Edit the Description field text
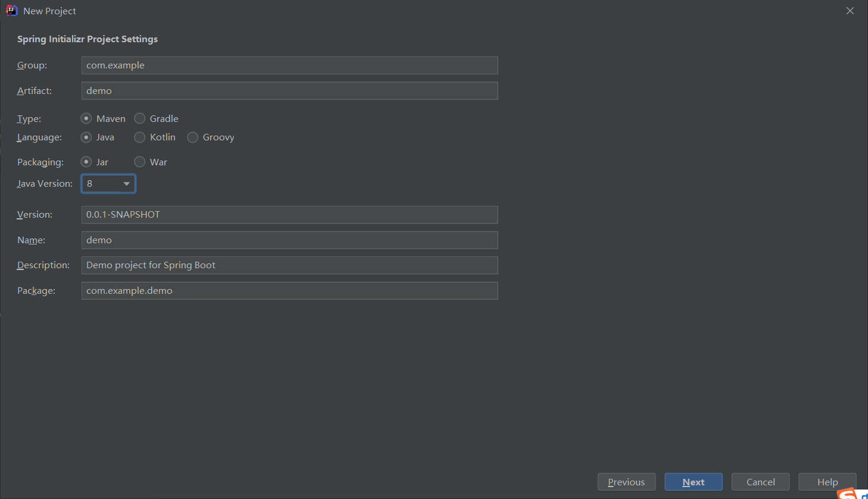The width and height of the screenshot is (868, 499). point(290,265)
